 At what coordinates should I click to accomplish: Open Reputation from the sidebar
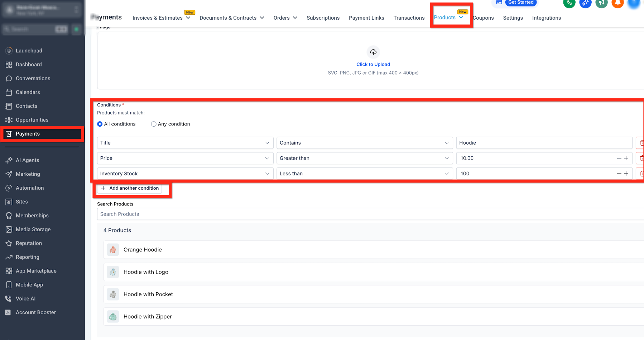[x=29, y=243]
